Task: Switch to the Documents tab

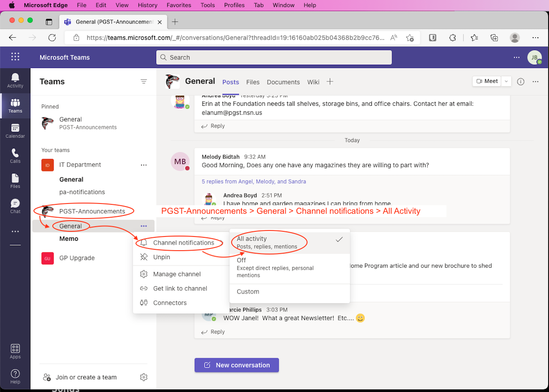Action: click(x=283, y=82)
